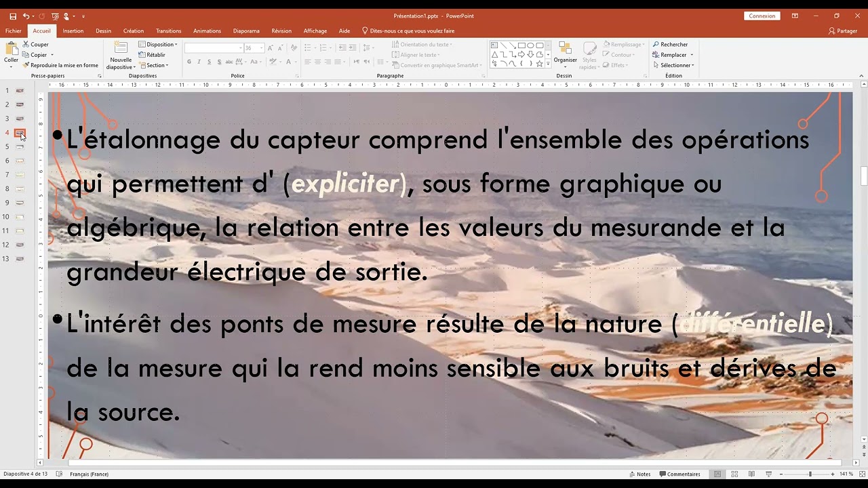Open Ribbon display options button
The image size is (868, 488).
[x=795, y=16]
